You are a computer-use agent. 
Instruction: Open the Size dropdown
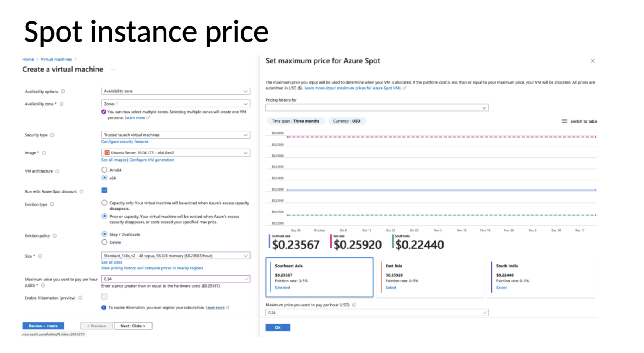coord(176,256)
